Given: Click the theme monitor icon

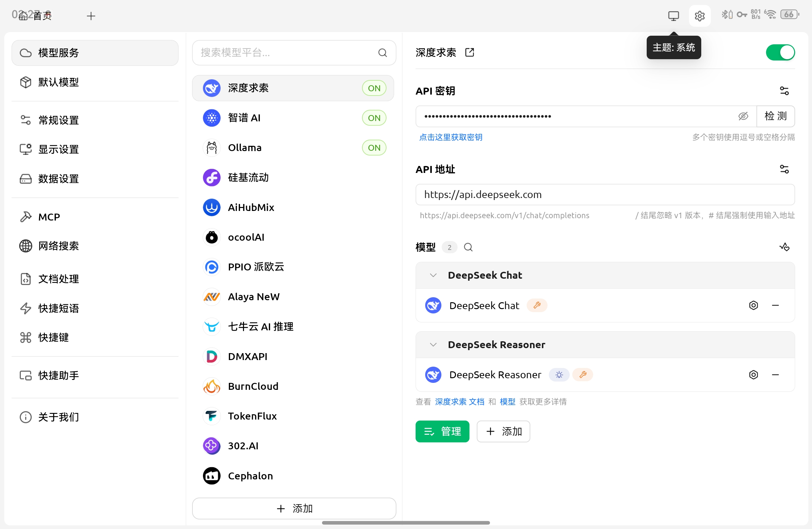Looking at the screenshot, I should click(x=673, y=16).
